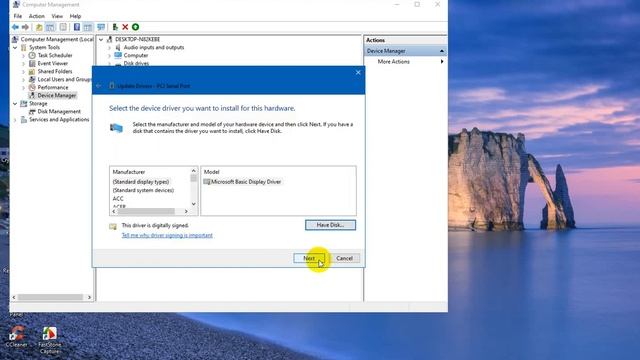Expand the Local Users and Groups arrow
This screenshot has height=360, width=640.
[23, 80]
